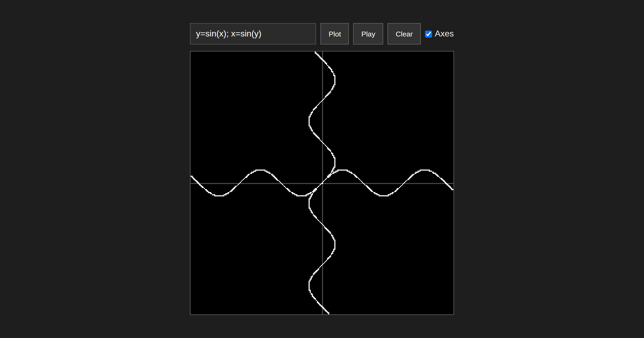Click the rightmost crest of the horizontal sine wave

click(x=425, y=170)
